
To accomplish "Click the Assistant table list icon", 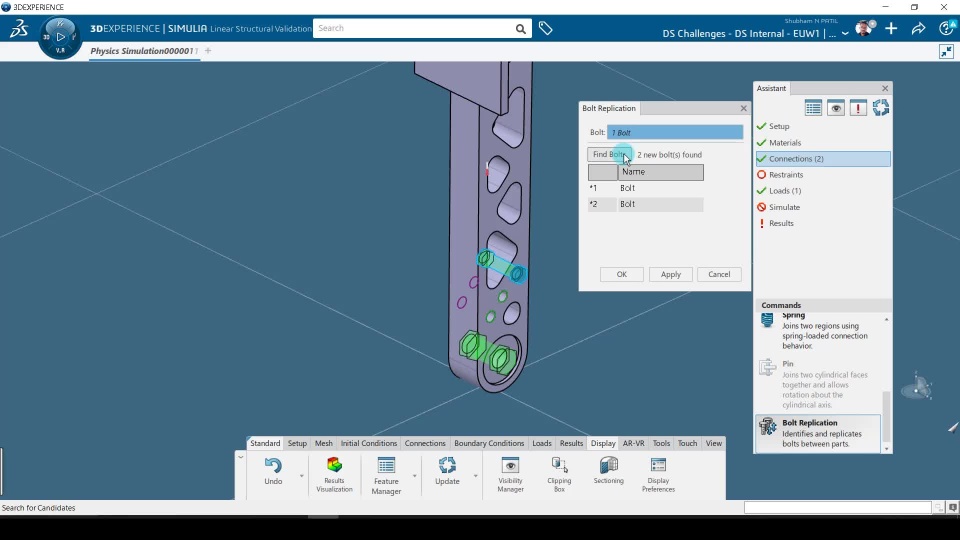I will (813, 108).
